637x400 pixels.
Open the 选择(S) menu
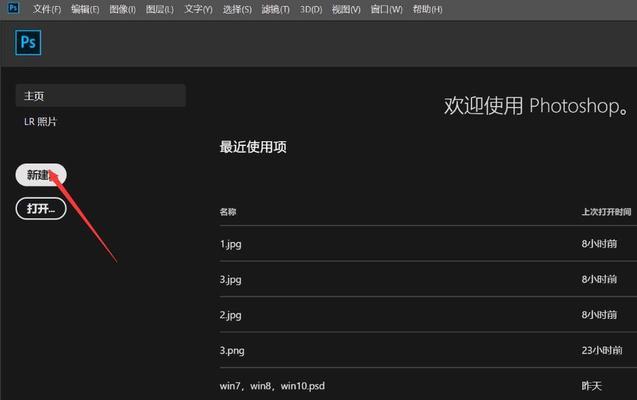pos(237,9)
